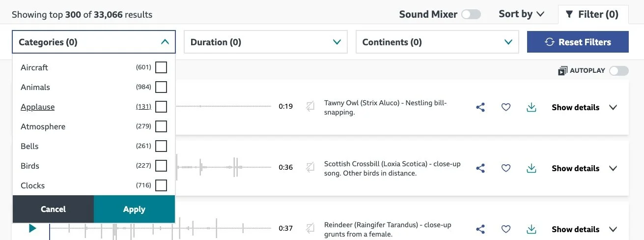644x240 pixels.
Task: Favourite the Scottish Crossbill sound
Action: (x=506, y=168)
